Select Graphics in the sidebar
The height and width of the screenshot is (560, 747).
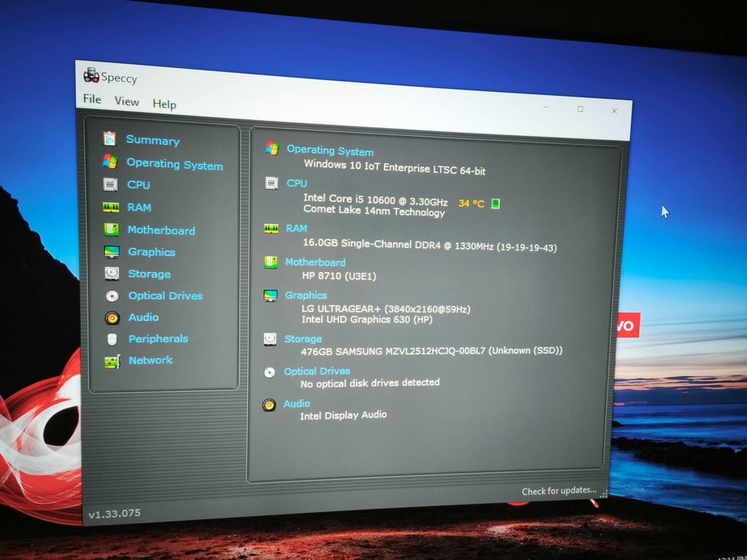click(x=151, y=252)
